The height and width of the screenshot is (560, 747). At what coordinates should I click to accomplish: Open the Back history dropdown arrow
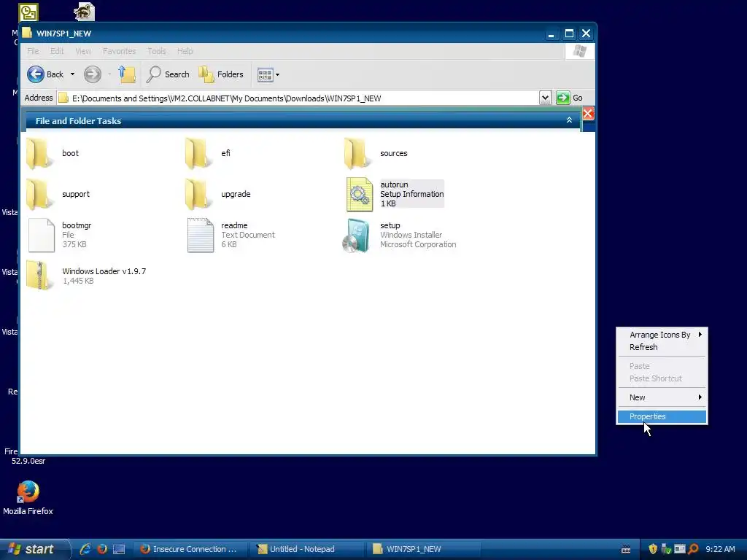pos(72,74)
